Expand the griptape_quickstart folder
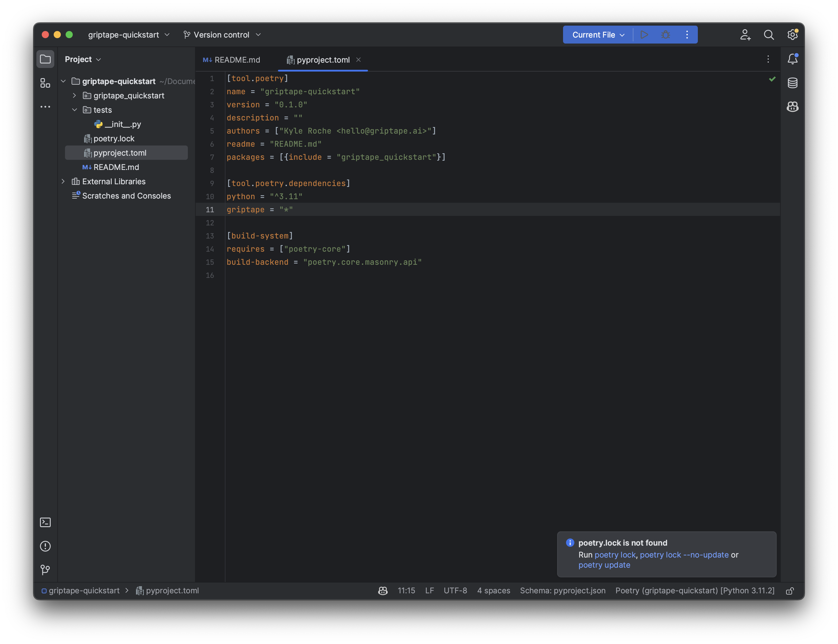 74,95
